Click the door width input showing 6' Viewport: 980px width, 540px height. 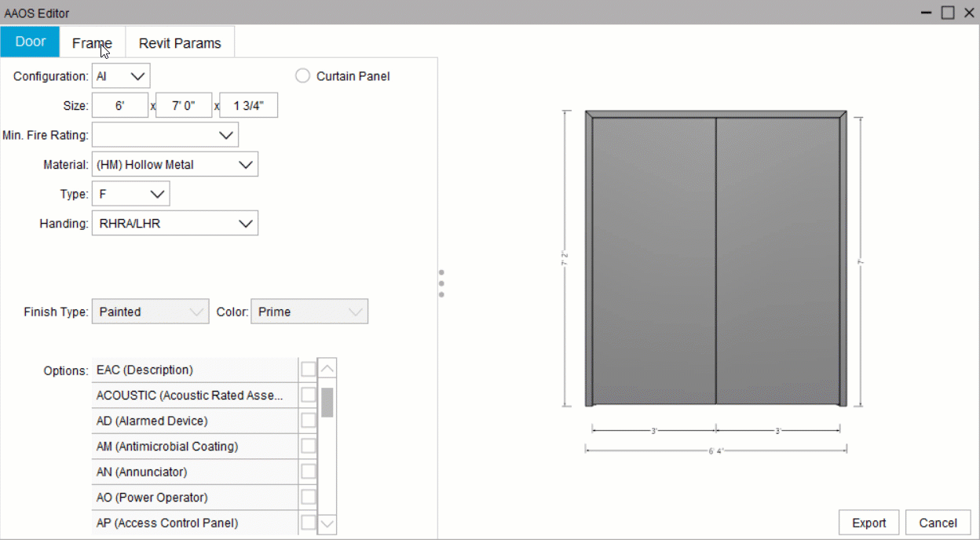coord(120,104)
